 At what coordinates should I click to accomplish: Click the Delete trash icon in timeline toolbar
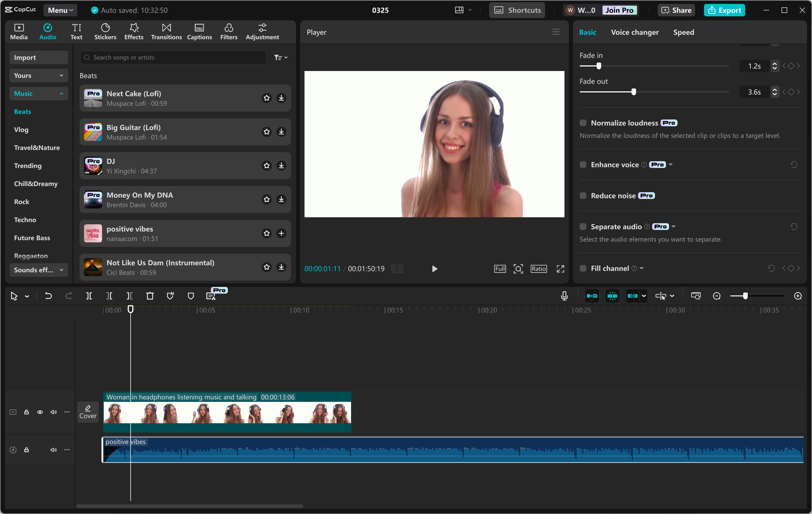click(x=150, y=296)
